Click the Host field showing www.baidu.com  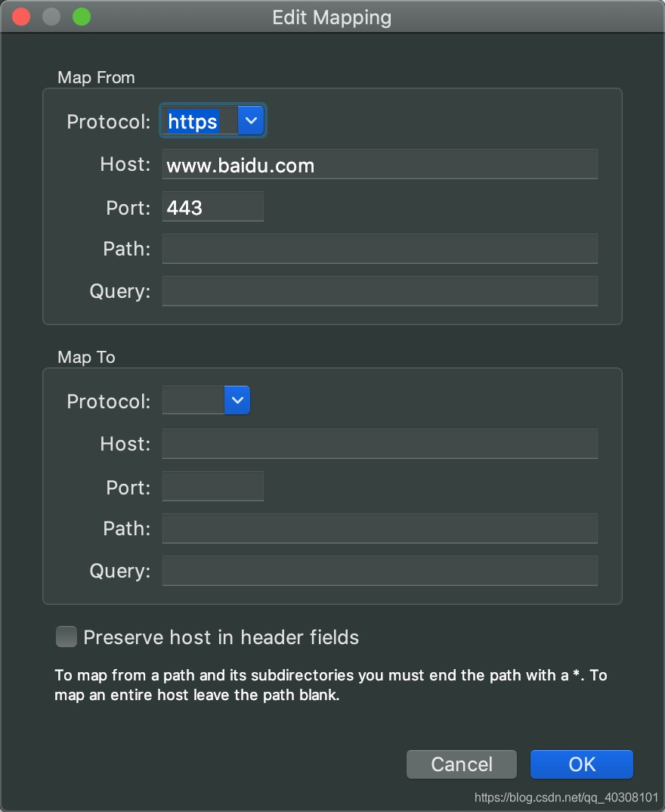[x=378, y=164]
